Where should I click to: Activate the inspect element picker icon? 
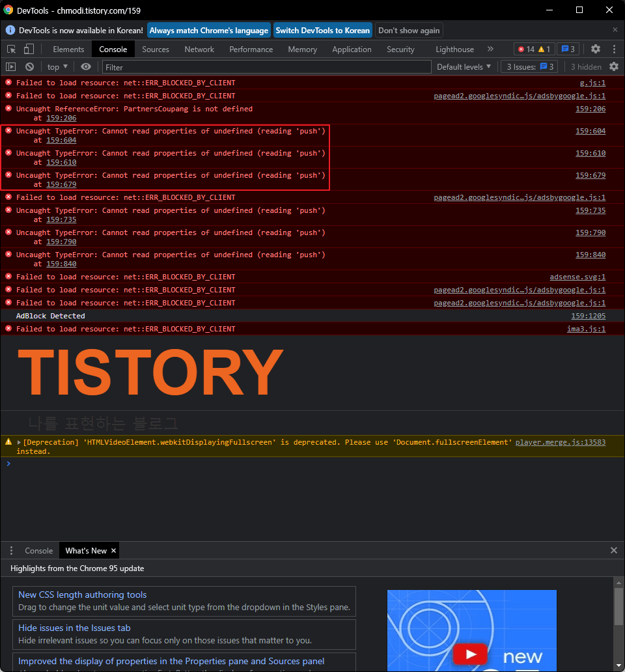coord(12,49)
